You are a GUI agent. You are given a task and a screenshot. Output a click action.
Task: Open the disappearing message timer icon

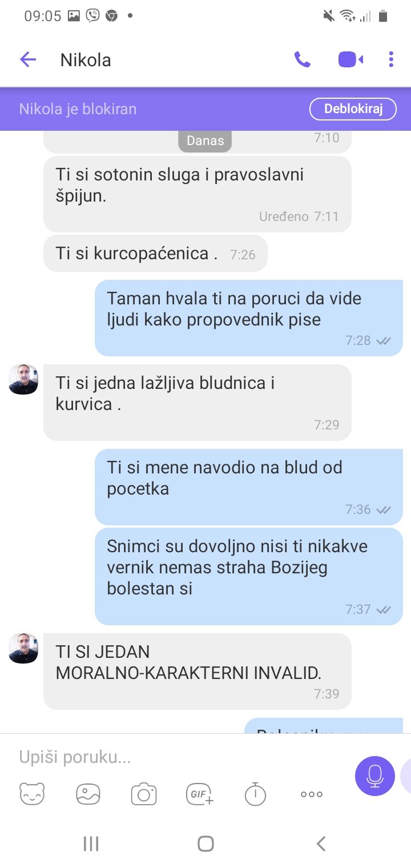coord(255,794)
